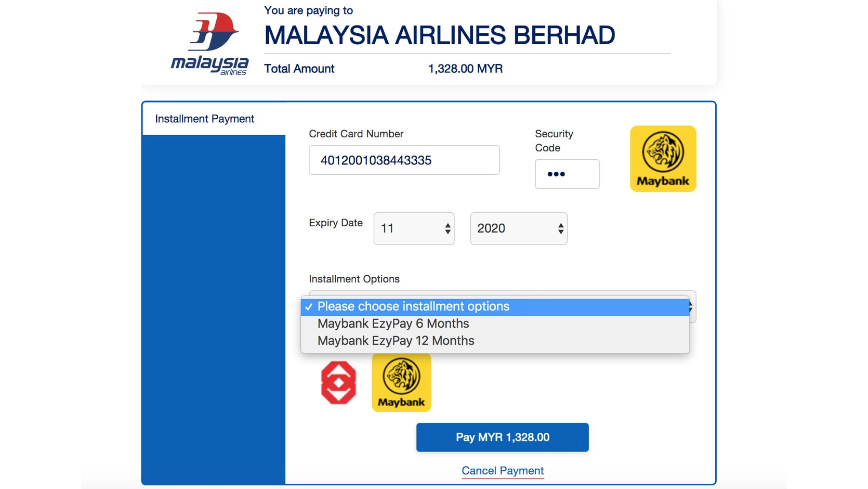Click the Credit Card Number label
Image resolution: width=868 pixels, height=489 pixels.
tap(356, 134)
